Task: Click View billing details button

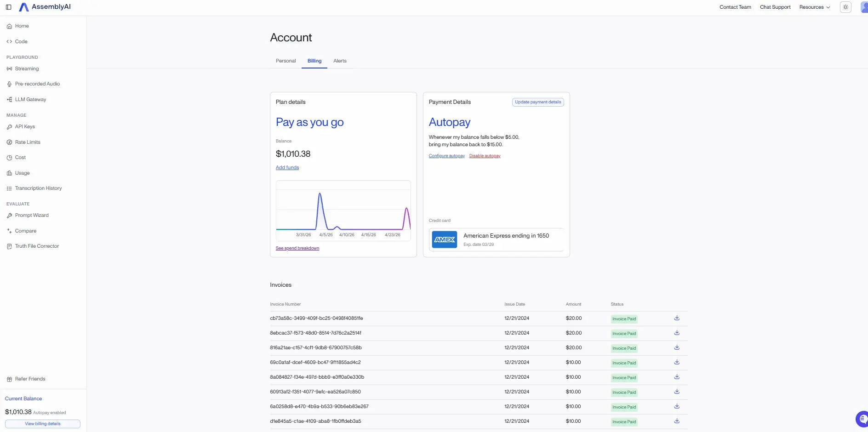Action: click(x=43, y=424)
